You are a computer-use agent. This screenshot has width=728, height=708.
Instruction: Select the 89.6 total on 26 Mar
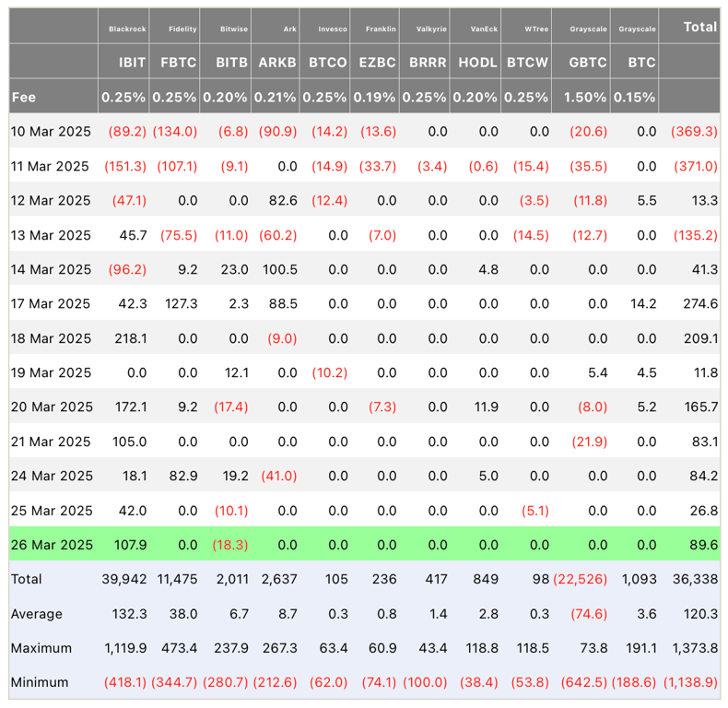point(704,545)
